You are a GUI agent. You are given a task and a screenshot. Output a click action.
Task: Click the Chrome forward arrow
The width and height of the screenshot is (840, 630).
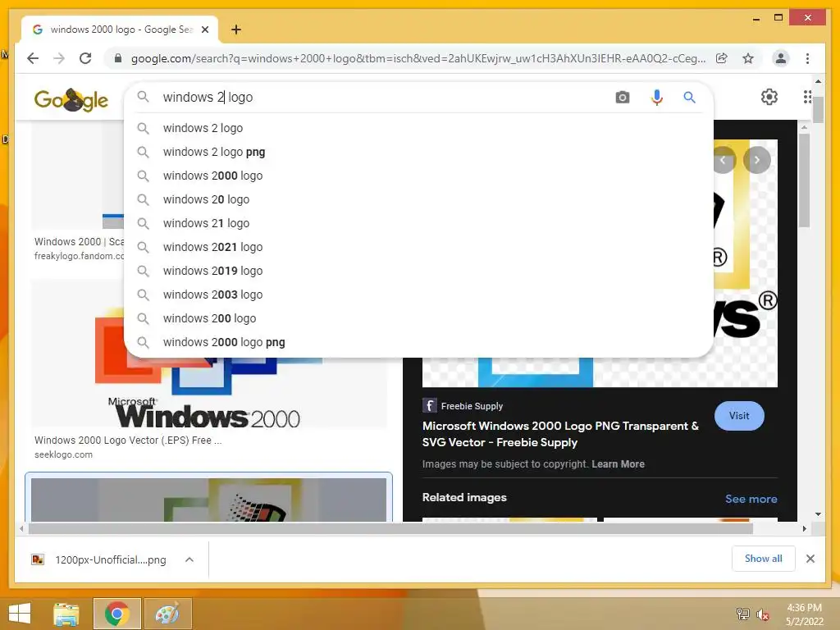(59, 58)
